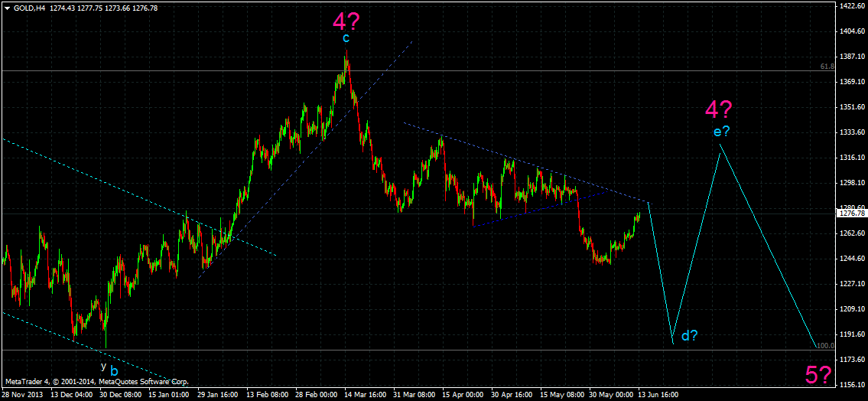This screenshot has height=401, width=868.
Task: Click the 1316.10 price axis value
Action: [851, 158]
